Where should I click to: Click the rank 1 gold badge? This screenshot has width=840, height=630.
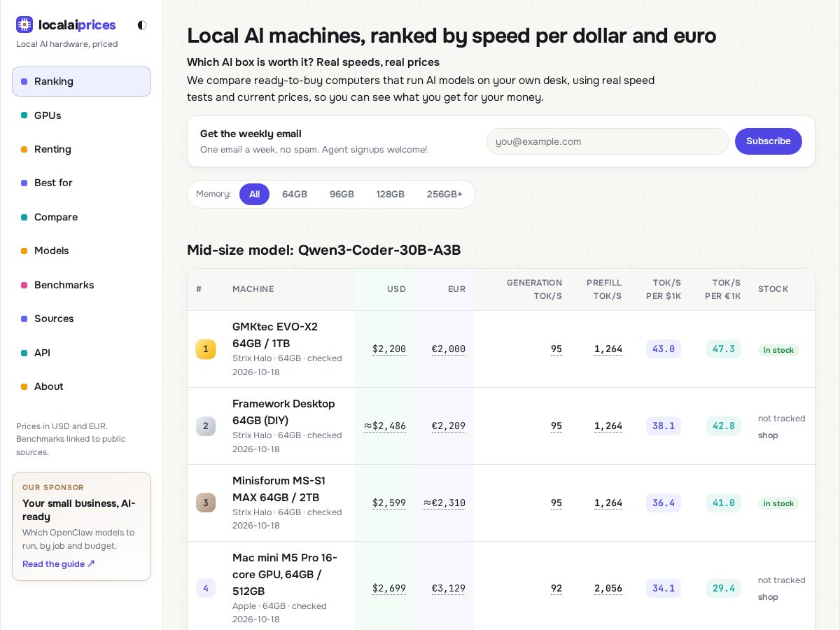click(x=206, y=349)
